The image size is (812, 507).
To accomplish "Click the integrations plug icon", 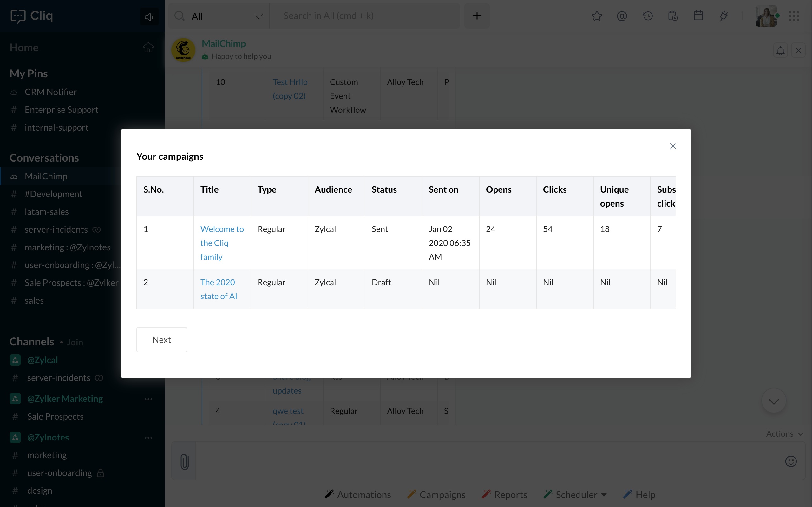I will coord(724,16).
